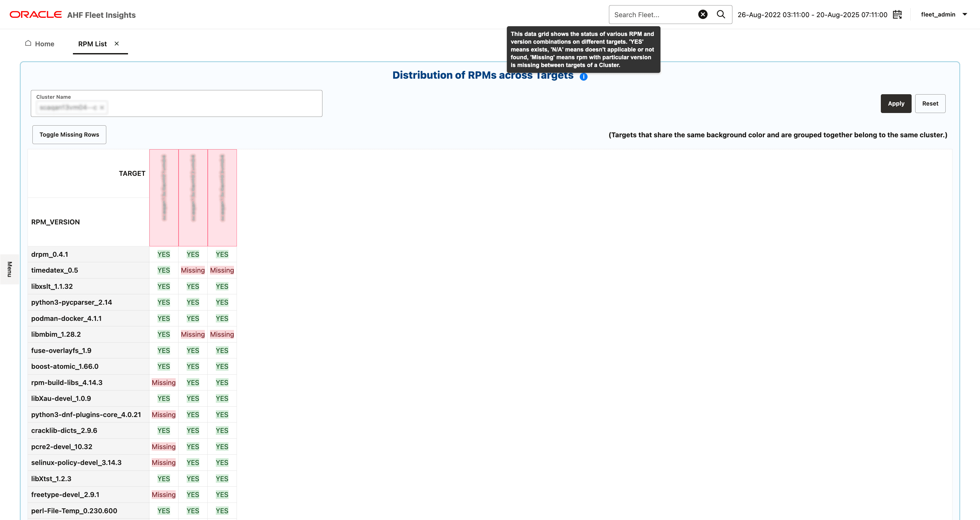Close the RPM List tab
Viewport: 980px width, 520px height.
pos(117,44)
